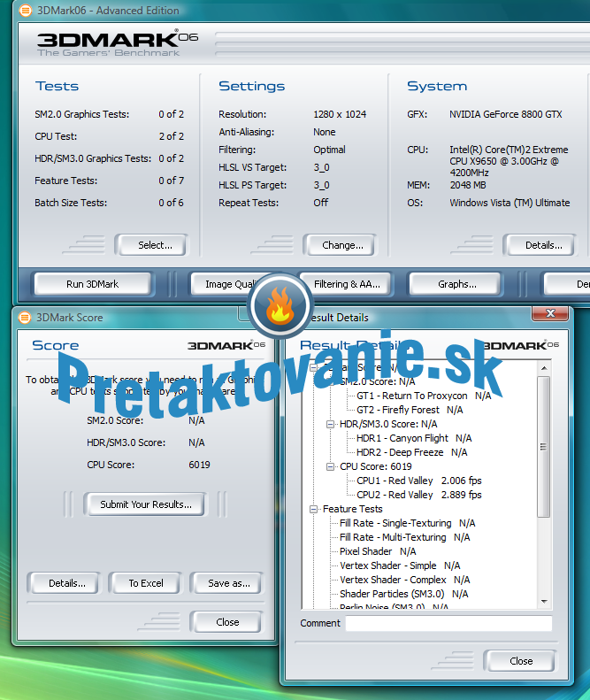This screenshot has width=590, height=700.
Task: Click the 'HDR/SM3.0 Score: N/A' tree label
Action: 388,424
